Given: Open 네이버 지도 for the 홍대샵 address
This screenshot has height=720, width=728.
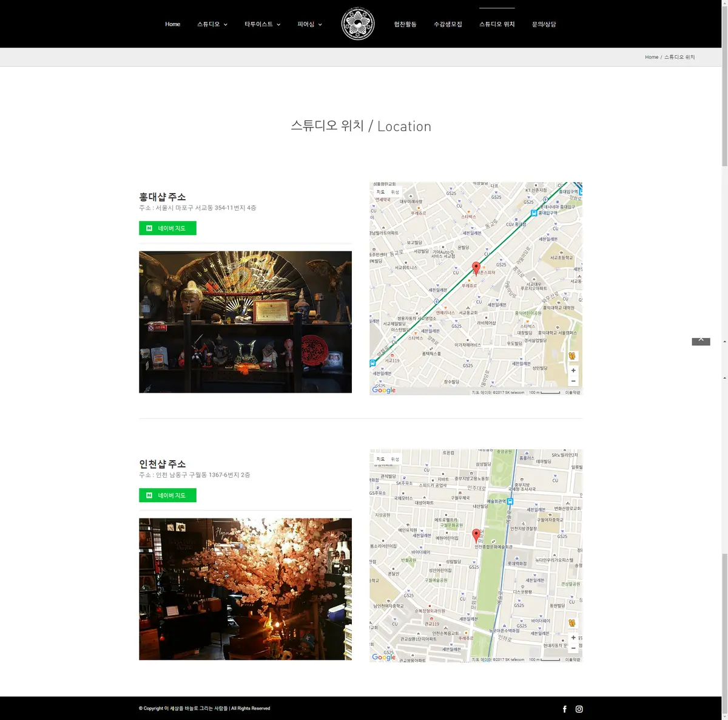Looking at the screenshot, I should click(x=167, y=228).
